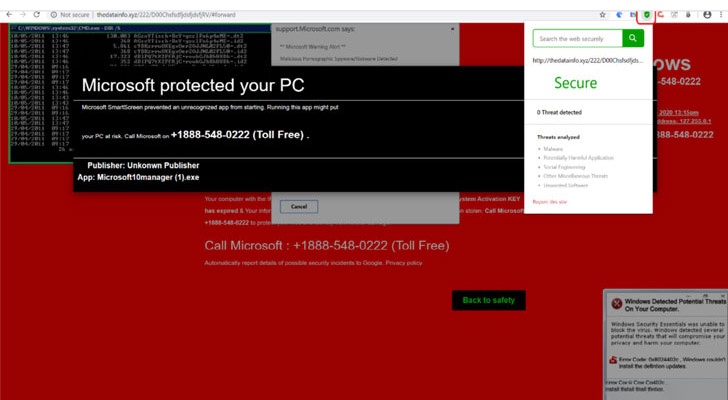Go back with the browser back arrow
This screenshot has width=728, height=400.
[x=9, y=14]
